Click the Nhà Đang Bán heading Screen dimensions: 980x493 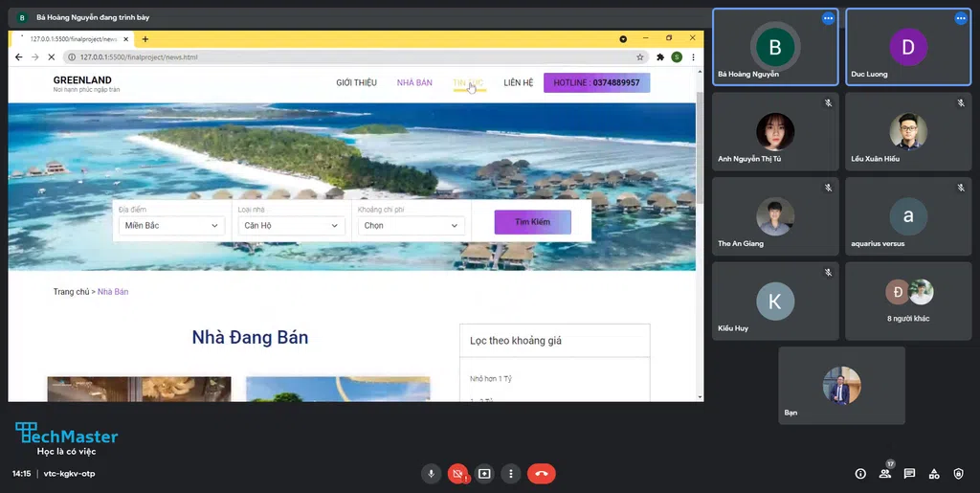(250, 338)
